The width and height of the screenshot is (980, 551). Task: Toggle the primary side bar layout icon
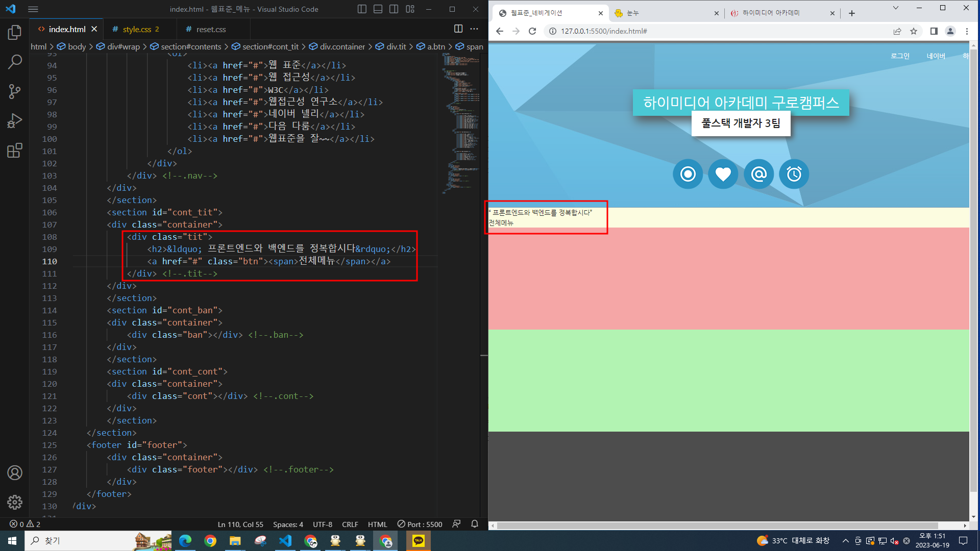362,9
